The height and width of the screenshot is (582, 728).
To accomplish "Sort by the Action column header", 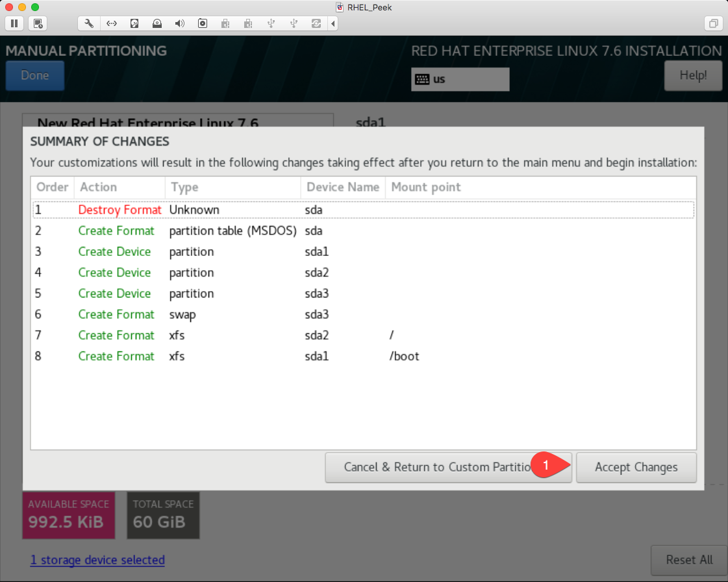I will click(x=119, y=187).
